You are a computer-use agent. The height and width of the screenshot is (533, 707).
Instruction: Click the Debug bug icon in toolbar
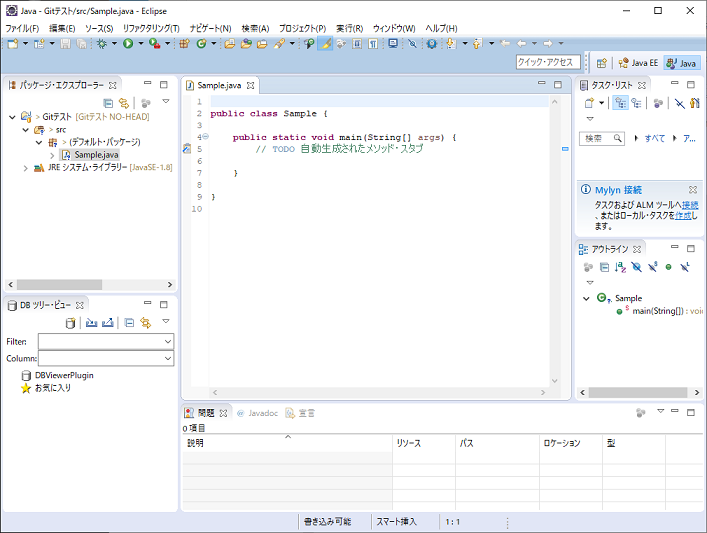pos(102,44)
